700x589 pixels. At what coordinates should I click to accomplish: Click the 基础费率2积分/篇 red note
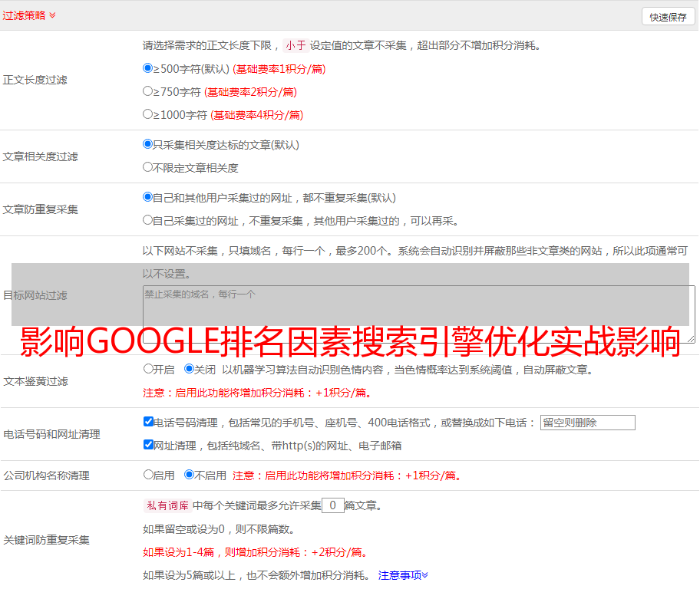click(x=250, y=92)
